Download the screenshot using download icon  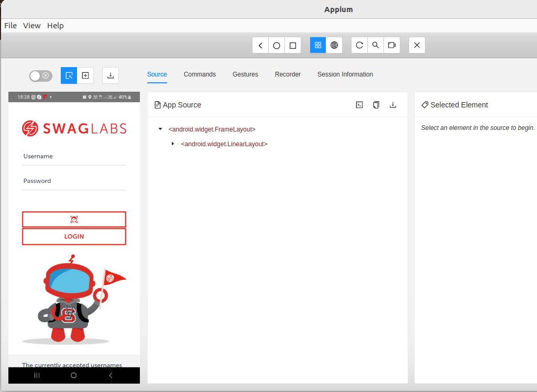(111, 75)
